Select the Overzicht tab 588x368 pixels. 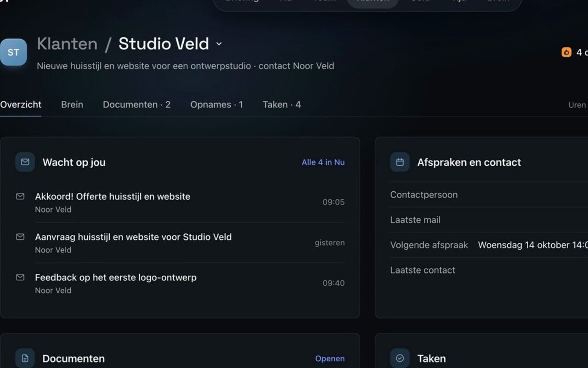21,104
